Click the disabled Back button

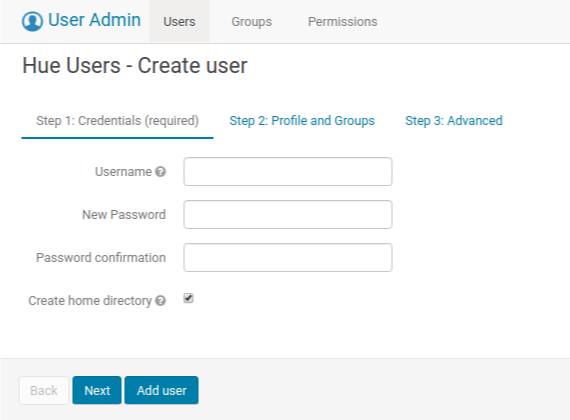pos(44,390)
